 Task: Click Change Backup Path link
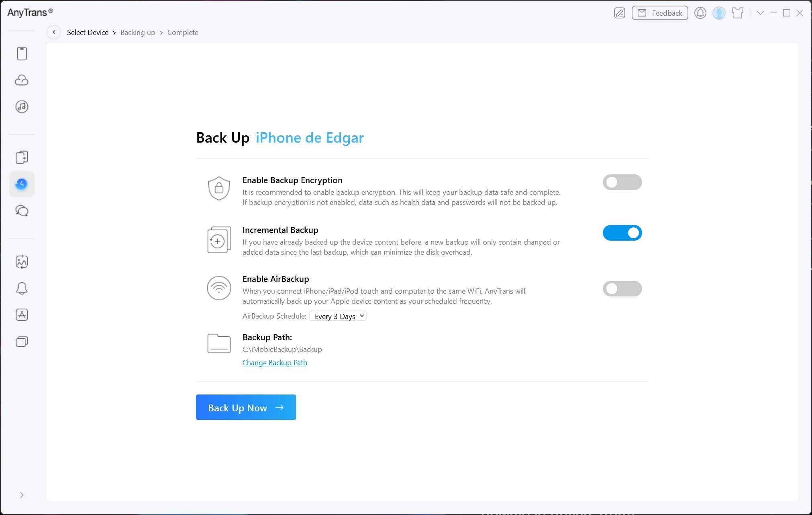coord(275,362)
